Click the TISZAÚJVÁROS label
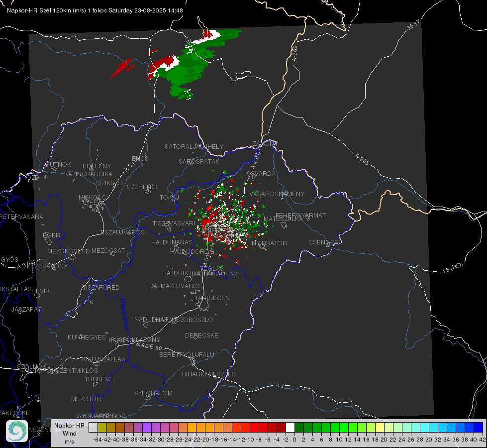Screen dimensions: 487x448 [x=122, y=232]
